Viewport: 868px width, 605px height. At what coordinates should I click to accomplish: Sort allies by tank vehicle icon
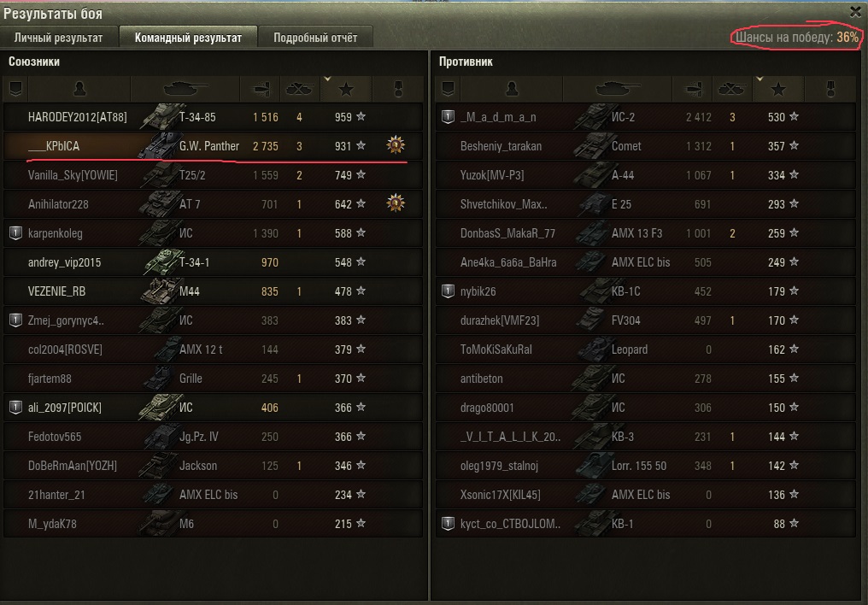[185, 89]
